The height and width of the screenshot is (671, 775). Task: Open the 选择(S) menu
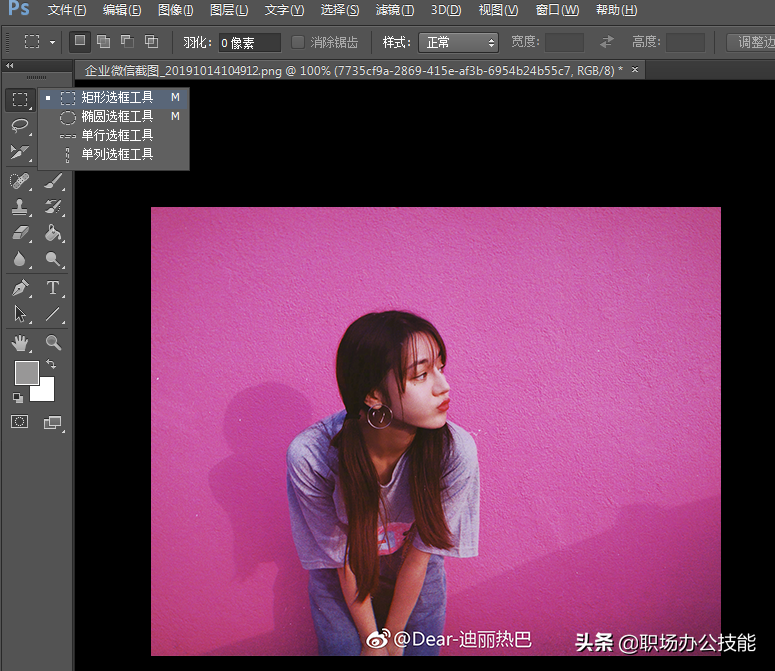(x=340, y=10)
